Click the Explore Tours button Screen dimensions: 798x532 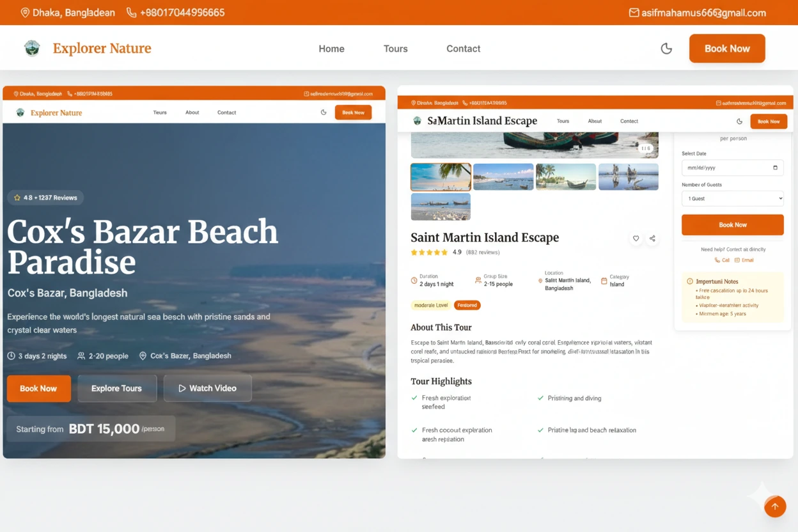(117, 388)
